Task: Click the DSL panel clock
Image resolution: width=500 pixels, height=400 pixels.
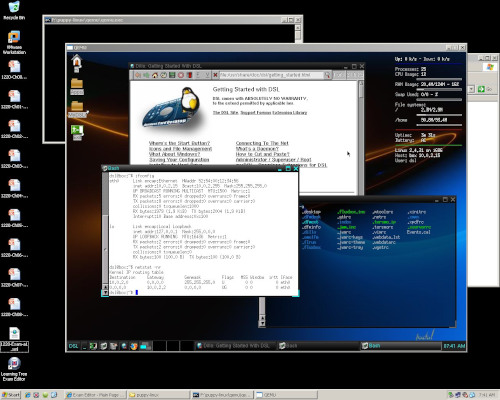Action: coord(454,346)
